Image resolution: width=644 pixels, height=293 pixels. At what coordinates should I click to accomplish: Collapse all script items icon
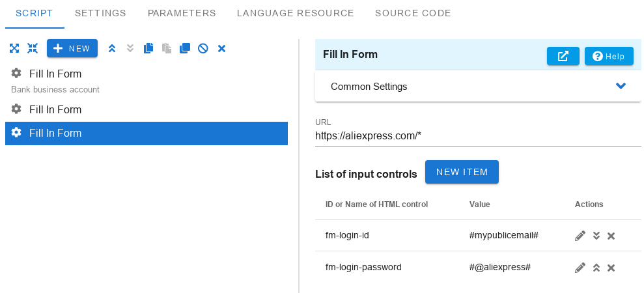click(33, 48)
